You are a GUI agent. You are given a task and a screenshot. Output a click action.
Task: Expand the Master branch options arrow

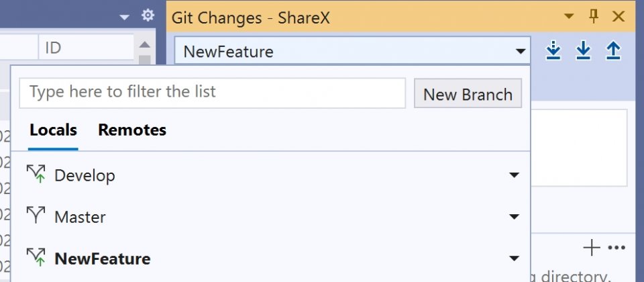tap(514, 217)
